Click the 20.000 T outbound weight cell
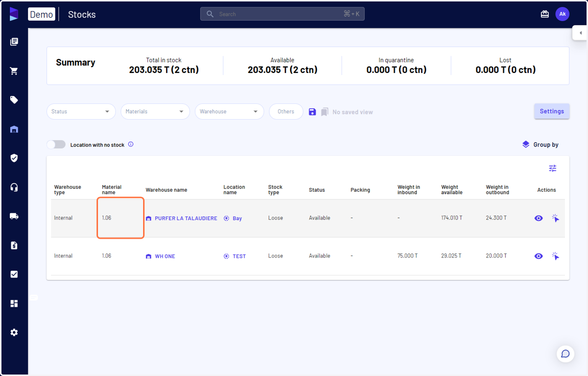Image resolution: width=588 pixels, height=376 pixels. click(x=496, y=256)
